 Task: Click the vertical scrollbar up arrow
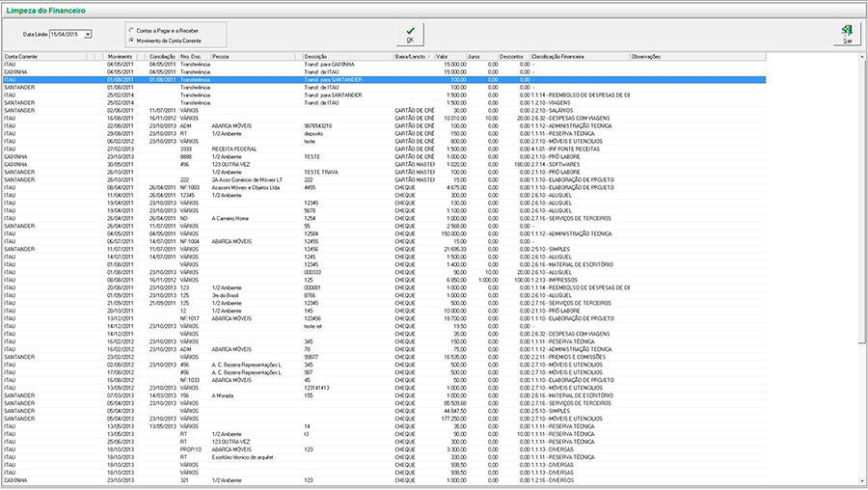click(862, 57)
